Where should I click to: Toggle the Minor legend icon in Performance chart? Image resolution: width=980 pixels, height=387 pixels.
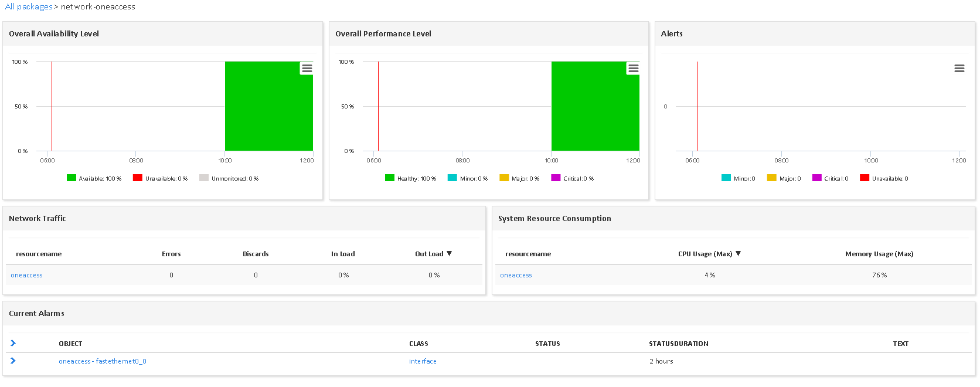click(452, 178)
